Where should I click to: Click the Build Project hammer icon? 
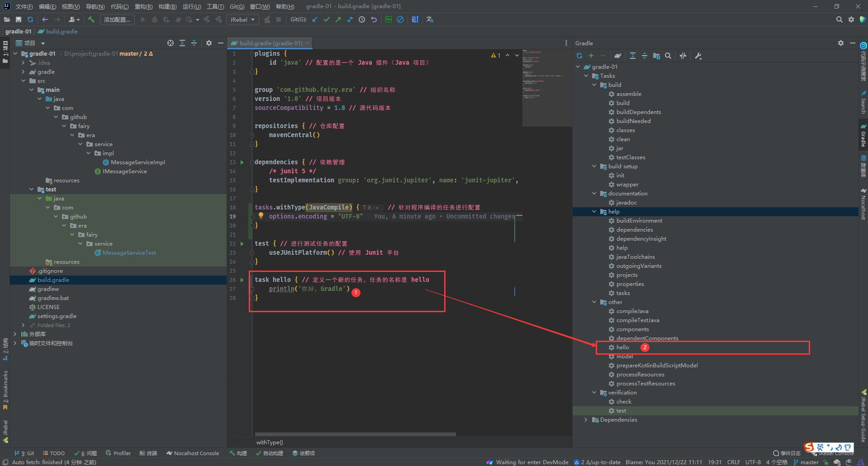click(91, 19)
